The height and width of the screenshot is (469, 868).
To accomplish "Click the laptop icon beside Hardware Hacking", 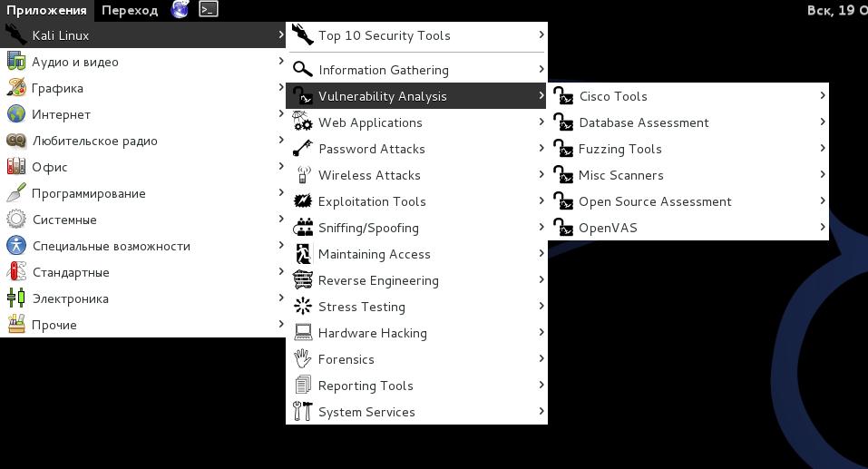I will pos(303,333).
